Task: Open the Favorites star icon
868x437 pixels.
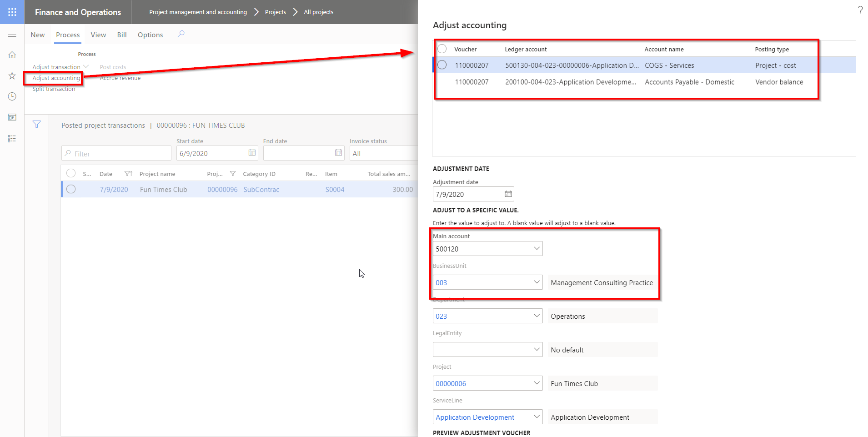Action: tap(12, 75)
